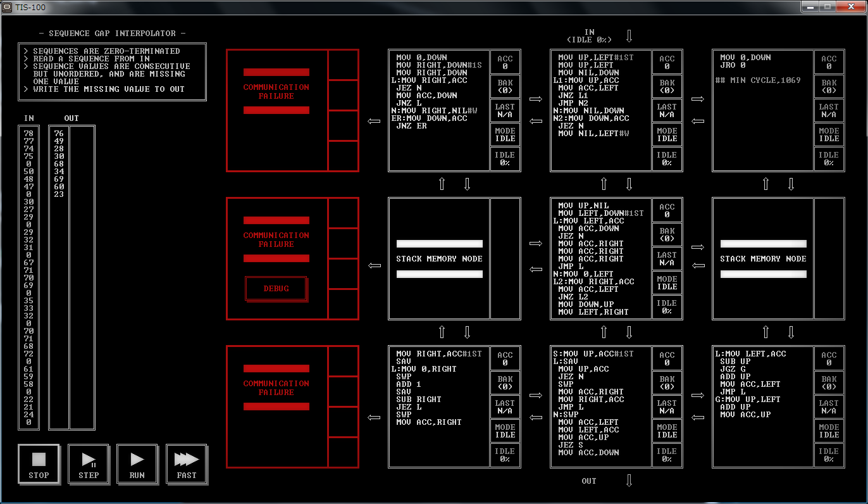Select the line 'JGZ G'
This screenshot has width=868, height=504.
click(x=733, y=369)
